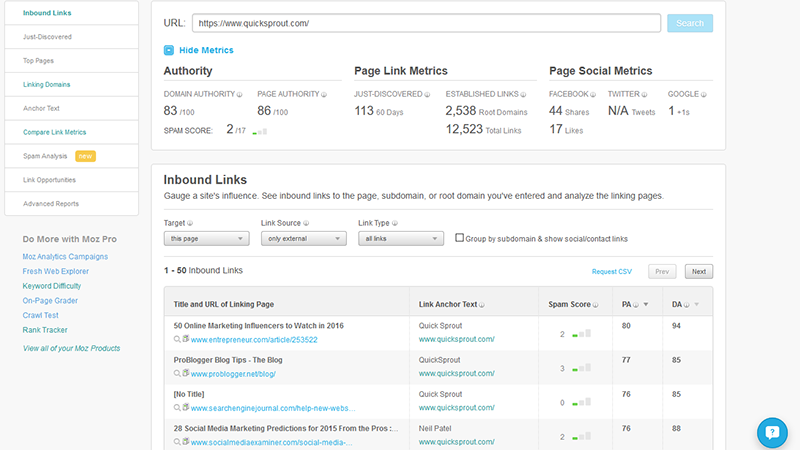The width and height of the screenshot is (800, 450).
Task: Click Target filter info icon
Action: 190,223
